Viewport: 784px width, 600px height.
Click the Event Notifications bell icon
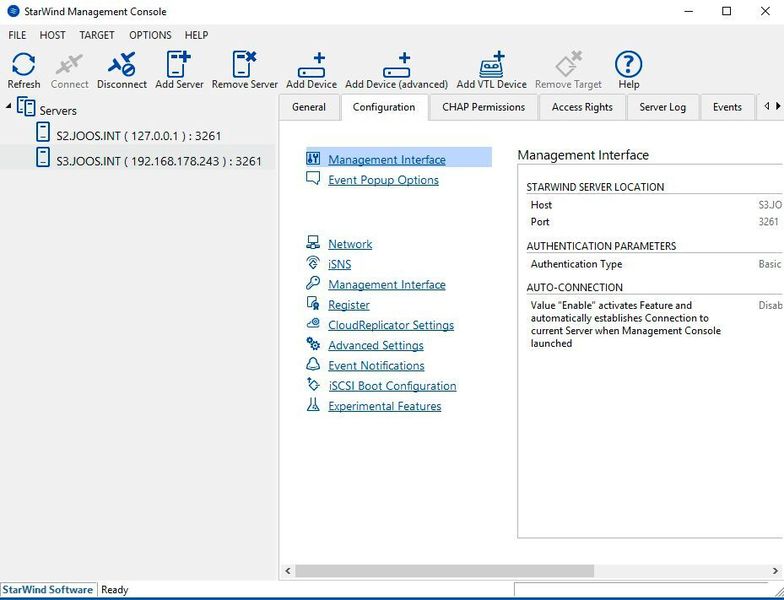pyautogui.click(x=313, y=364)
